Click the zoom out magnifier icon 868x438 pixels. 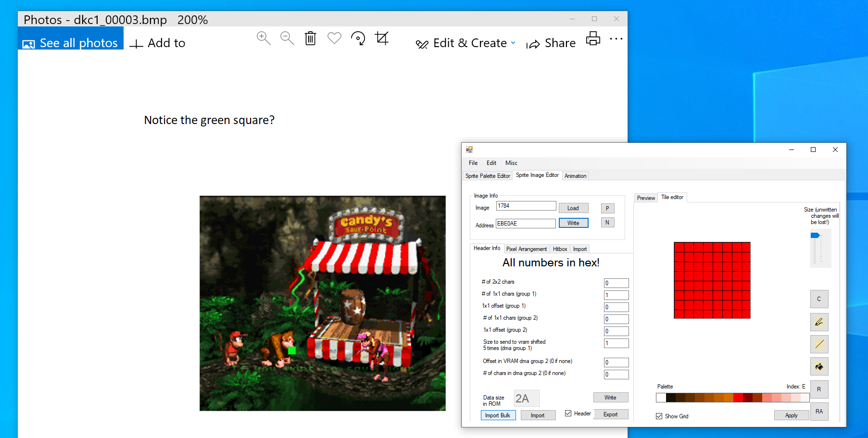[287, 38]
